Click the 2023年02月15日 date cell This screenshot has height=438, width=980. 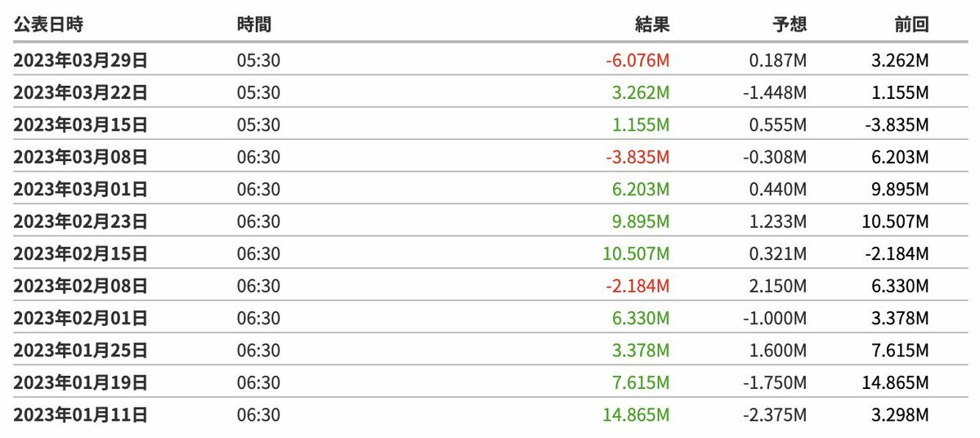[80, 254]
